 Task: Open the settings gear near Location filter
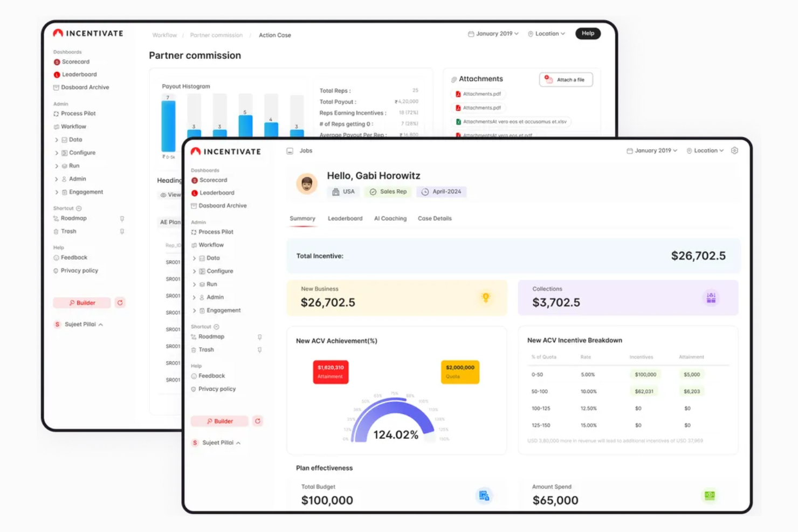[x=734, y=150]
